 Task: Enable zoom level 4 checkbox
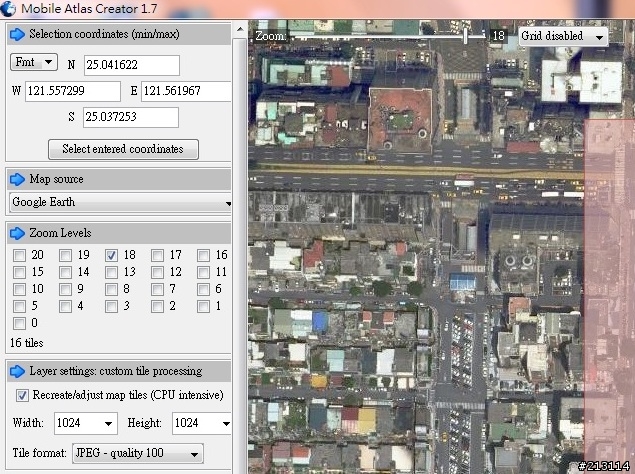[65, 306]
